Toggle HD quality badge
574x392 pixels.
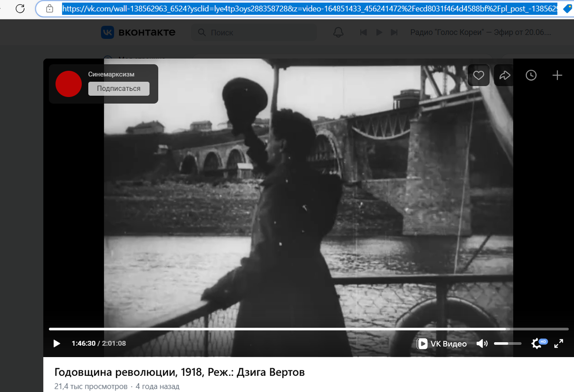(543, 340)
